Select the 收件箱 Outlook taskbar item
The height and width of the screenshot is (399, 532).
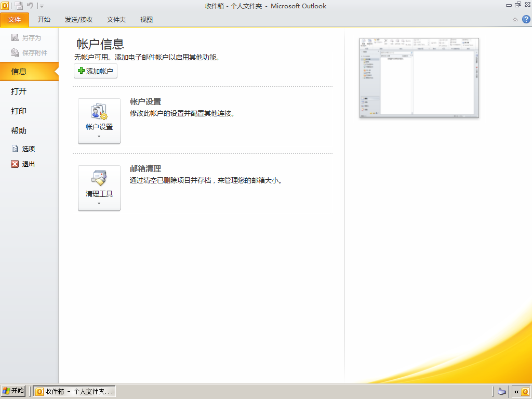pyautogui.click(x=74, y=392)
